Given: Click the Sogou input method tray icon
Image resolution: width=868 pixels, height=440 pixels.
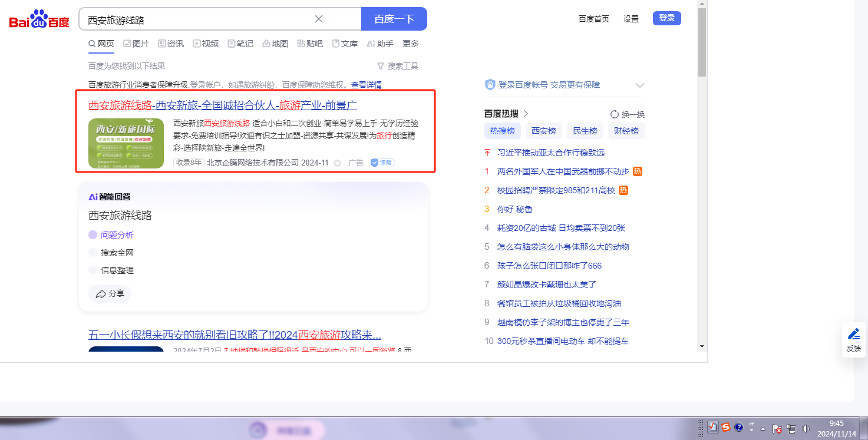Looking at the screenshot, I should (726, 428).
